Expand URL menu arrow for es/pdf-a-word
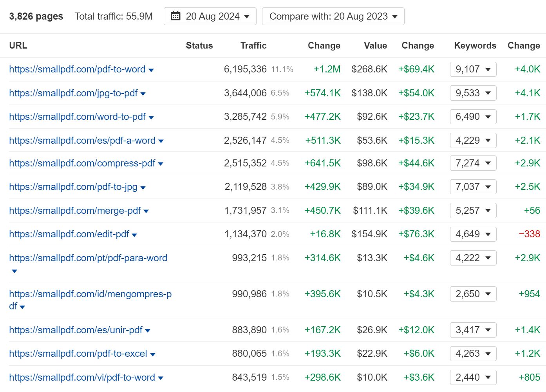This screenshot has height=392, width=546. pyautogui.click(x=161, y=141)
